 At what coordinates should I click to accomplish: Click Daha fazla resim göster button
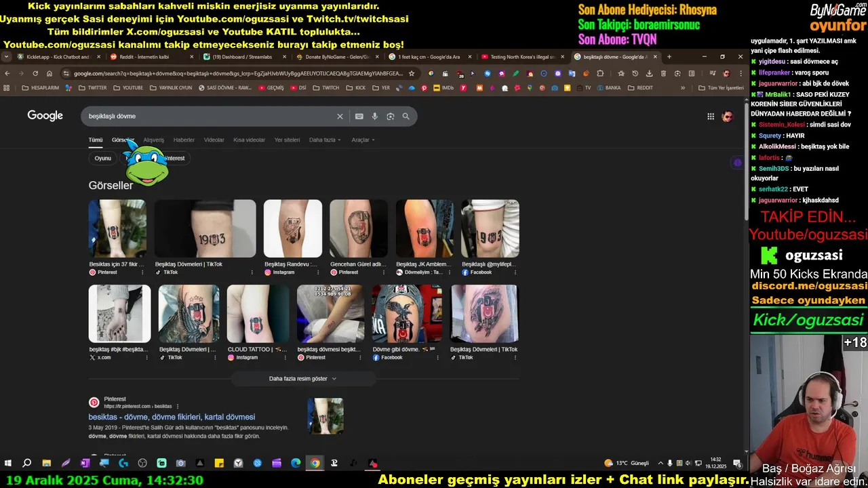[x=302, y=378]
